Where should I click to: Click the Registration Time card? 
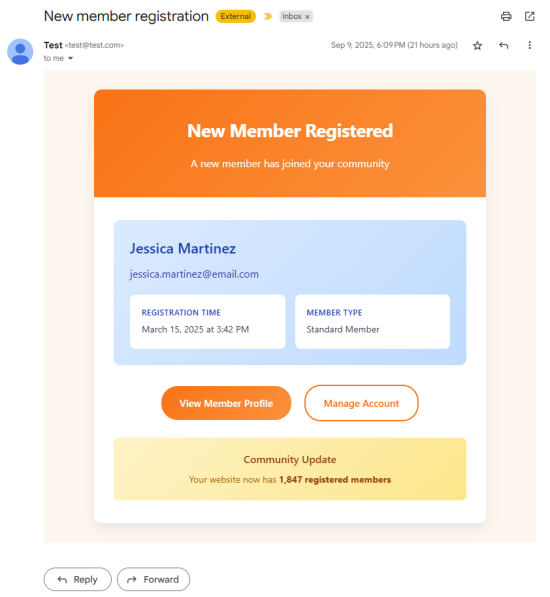(207, 321)
